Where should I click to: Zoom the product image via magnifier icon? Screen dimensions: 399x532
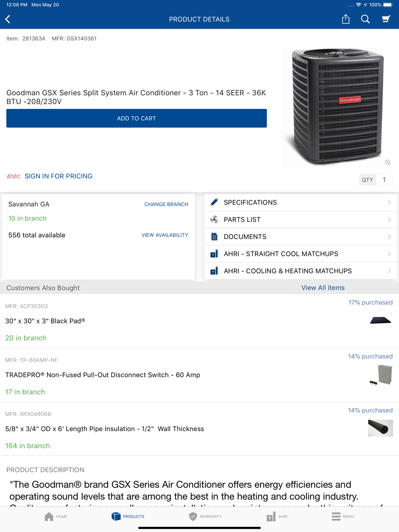pyautogui.click(x=387, y=162)
